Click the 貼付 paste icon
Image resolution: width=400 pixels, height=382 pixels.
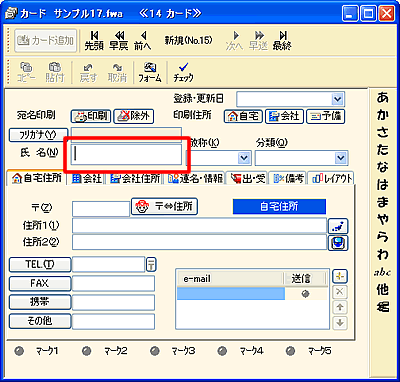(54, 72)
